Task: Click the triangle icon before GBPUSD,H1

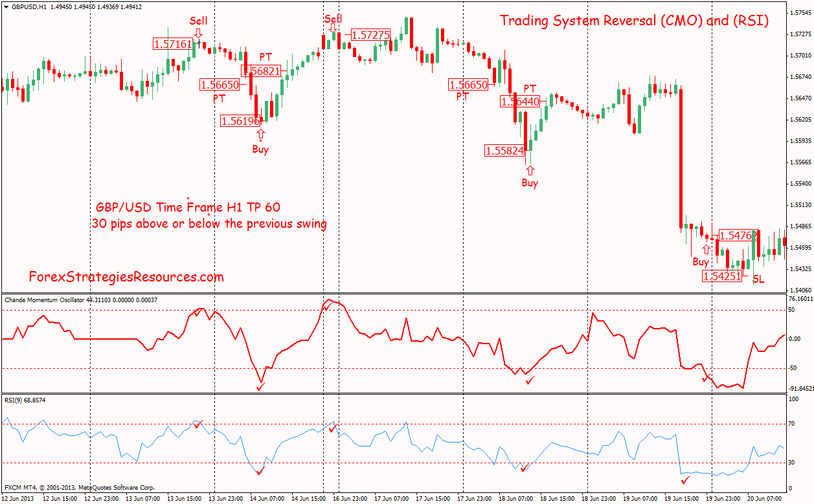Action: (6, 6)
